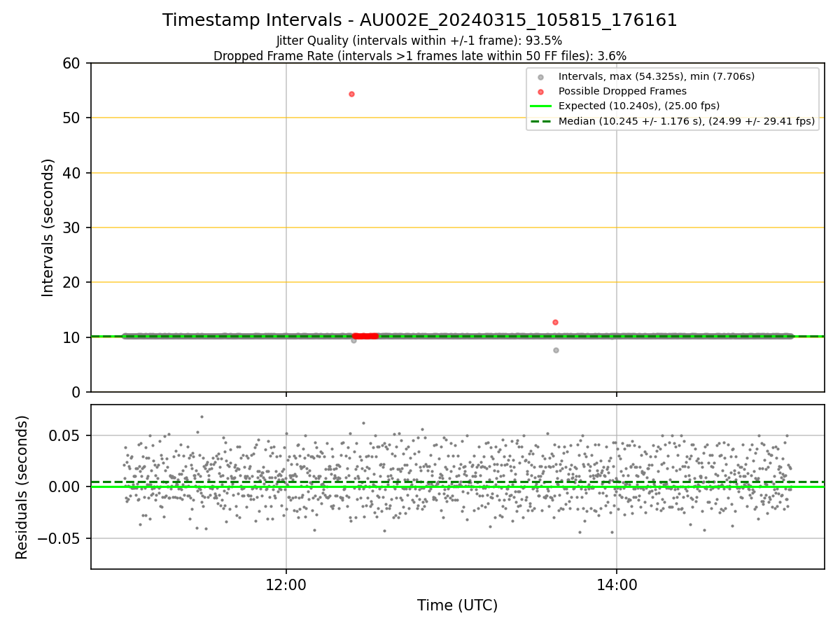This screenshot has height=630, width=840.
Task: Click the cluster of red points at 10 seconds
Action: click(x=365, y=336)
